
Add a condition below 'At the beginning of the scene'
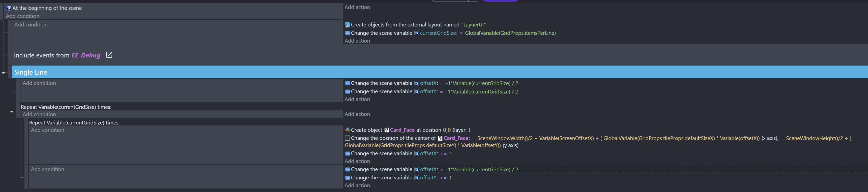[x=23, y=16]
